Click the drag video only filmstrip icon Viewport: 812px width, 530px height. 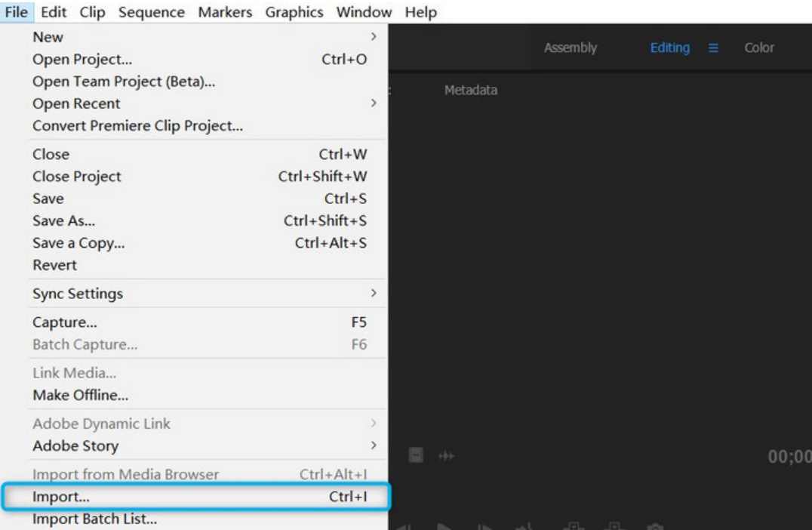click(x=416, y=455)
